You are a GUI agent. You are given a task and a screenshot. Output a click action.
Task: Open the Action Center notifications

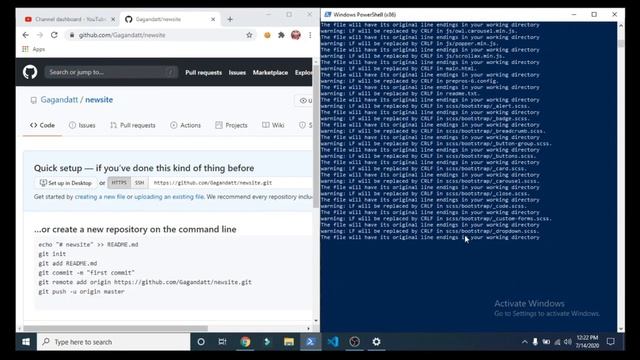click(x=611, y=342)
